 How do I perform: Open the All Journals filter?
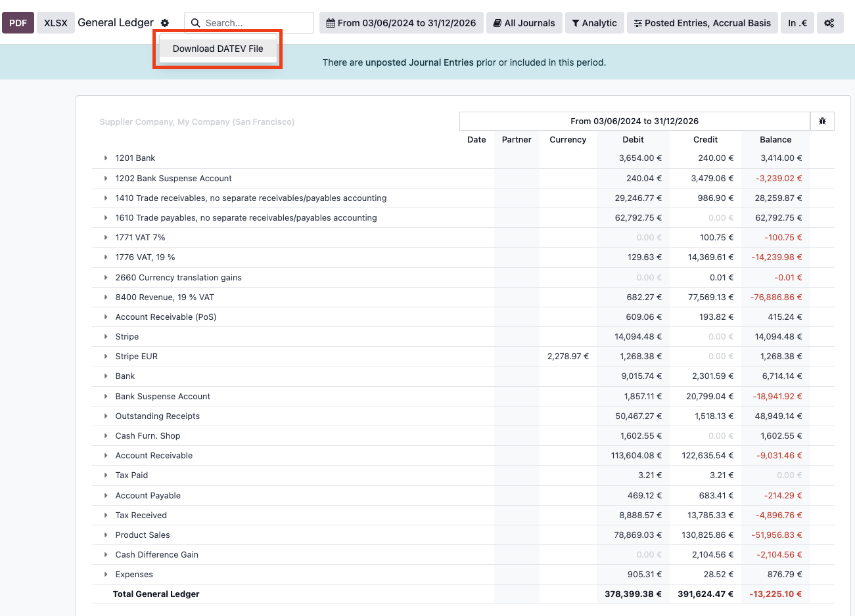524,23
